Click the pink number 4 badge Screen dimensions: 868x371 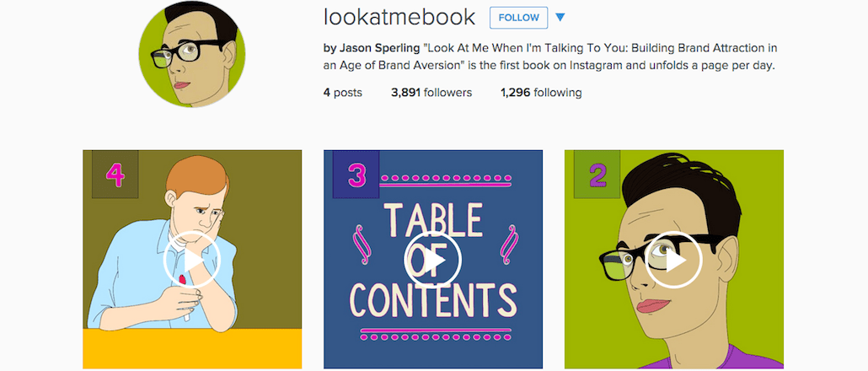[115, 175]
